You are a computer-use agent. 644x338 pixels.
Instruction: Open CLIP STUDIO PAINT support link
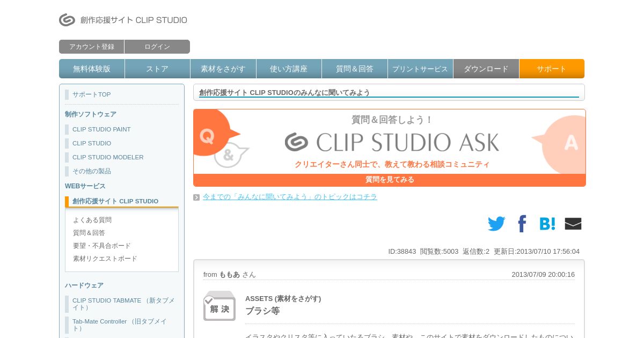tap(101, 129)
